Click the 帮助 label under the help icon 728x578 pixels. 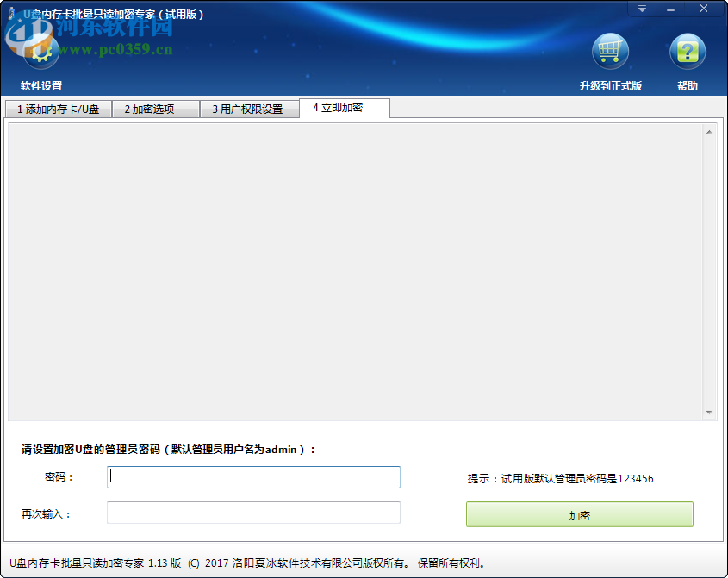(687, 87)
